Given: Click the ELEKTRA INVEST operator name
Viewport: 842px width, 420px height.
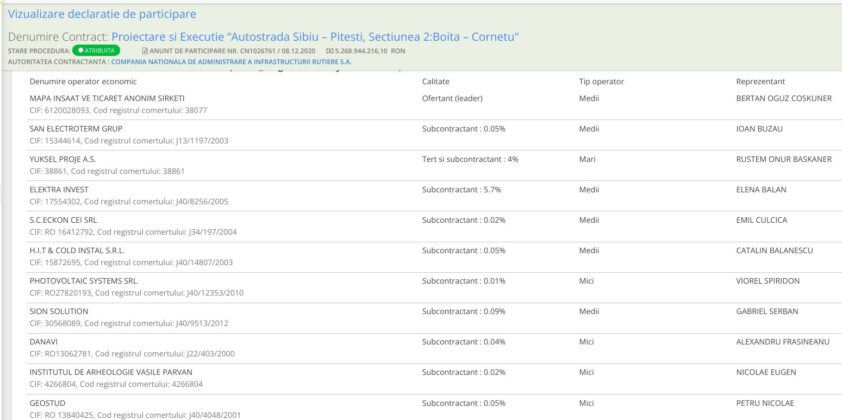Looking at the screenshot, I should tap(59, 189).
